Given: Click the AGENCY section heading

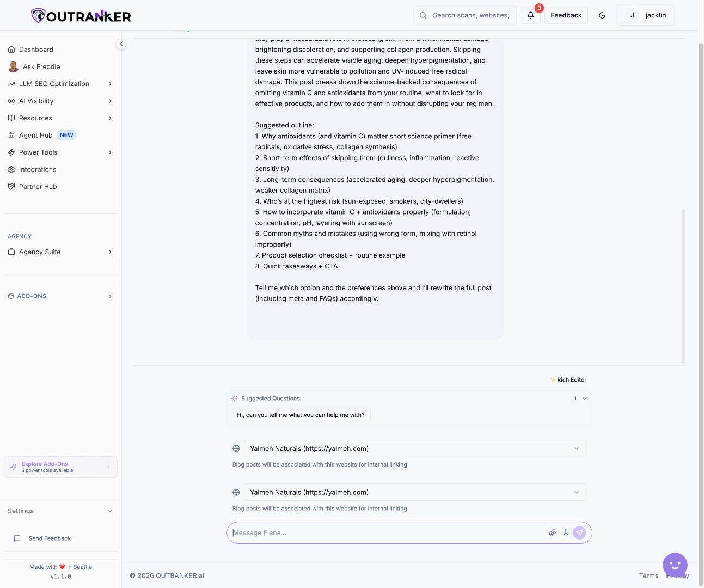Looking at the screenshot, I should (x=20, y=236).
